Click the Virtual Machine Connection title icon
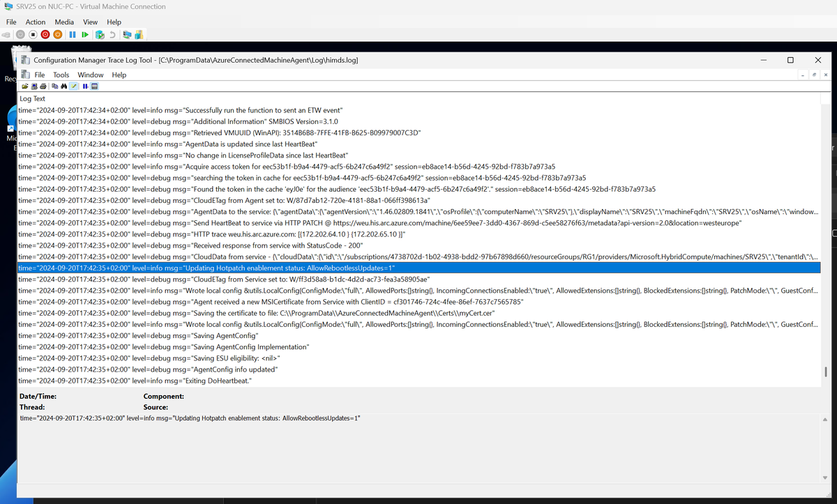The width and height of the screenshot is (837, 504). coord(8,6)
